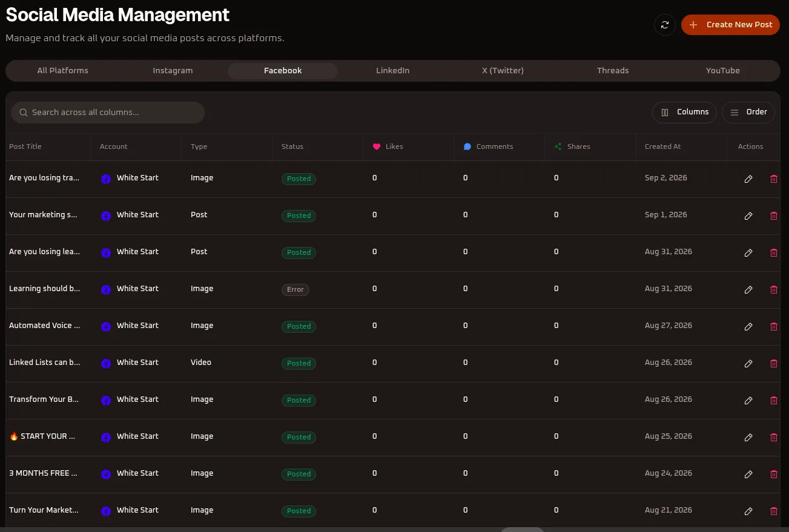Edit the 'Your marketing s...' post

coord(748,216)
